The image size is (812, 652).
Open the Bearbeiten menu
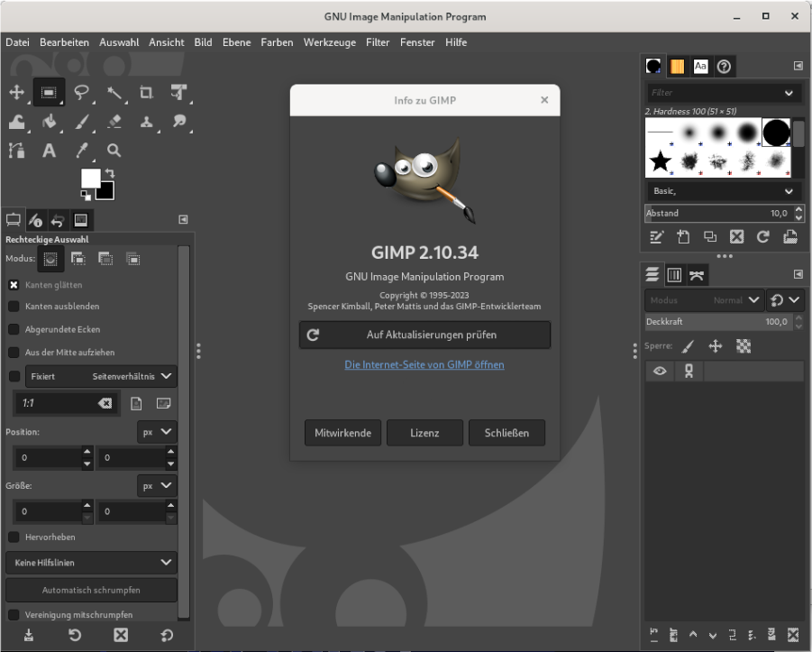coord(64,42)
